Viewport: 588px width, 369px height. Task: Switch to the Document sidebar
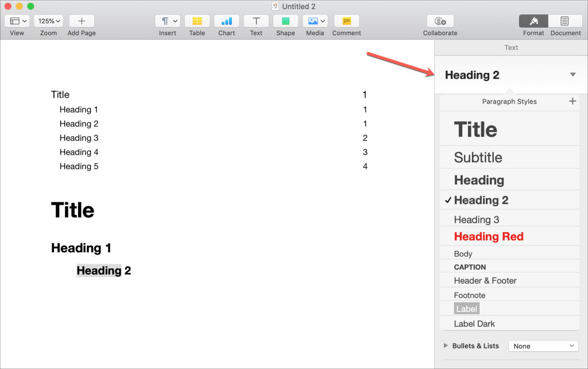565,21
